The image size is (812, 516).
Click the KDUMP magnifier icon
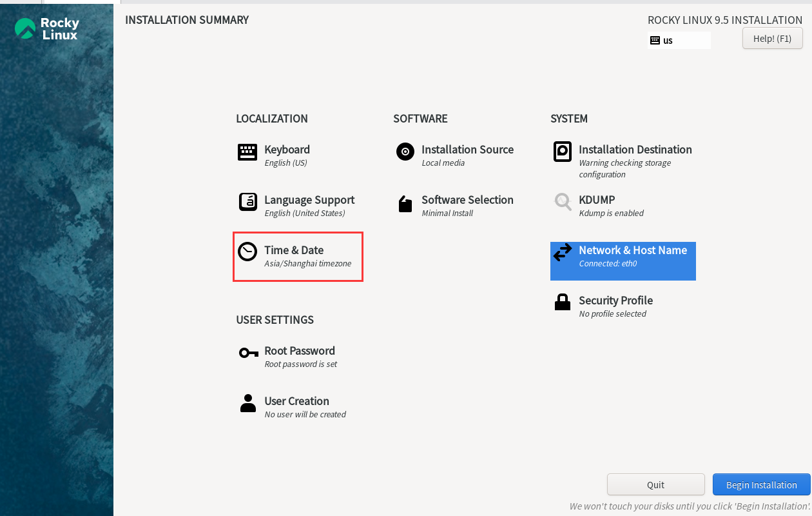(563, 202)
